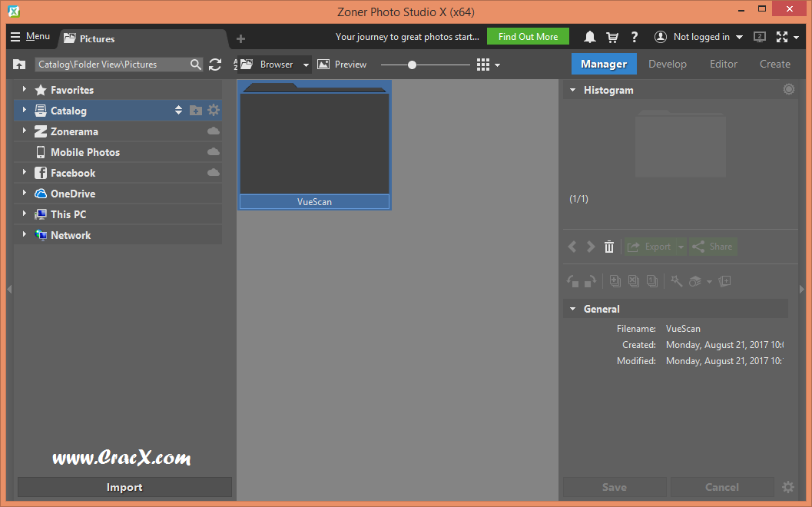Open the Not logged in account dropdown
The image size is (812, 507).
click(698, 37)
